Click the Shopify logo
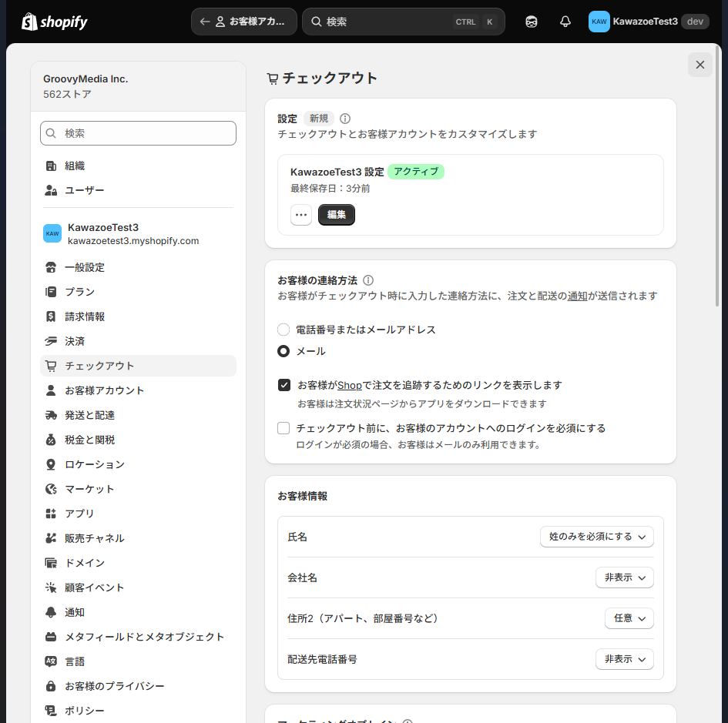Image resolution: width=728 pixels, height=723 pixels. tap(55, 22)
